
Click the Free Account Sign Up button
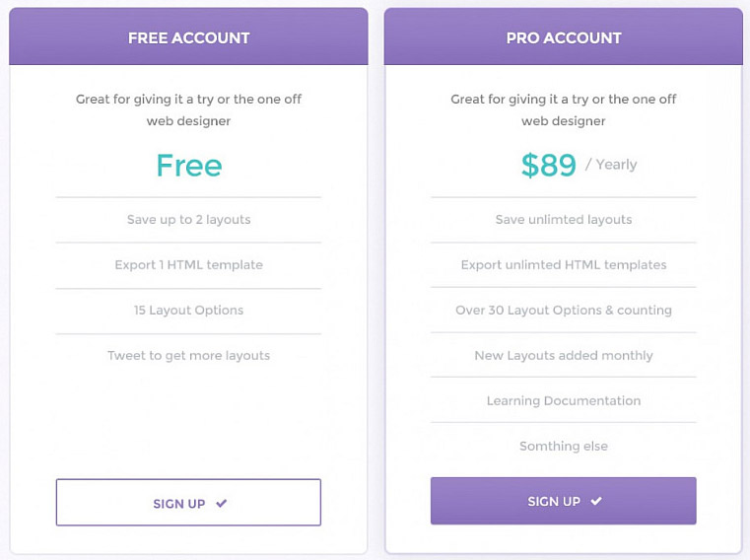coord(188,503)
